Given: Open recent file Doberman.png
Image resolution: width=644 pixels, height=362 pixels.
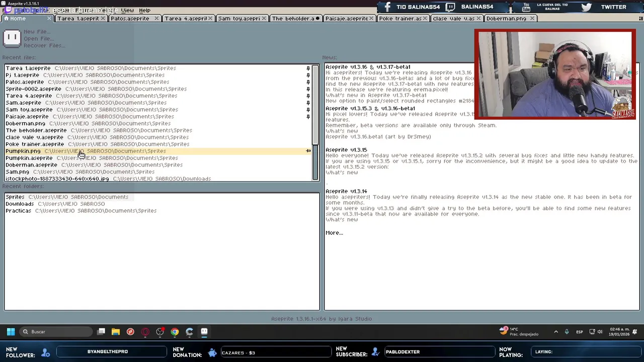Looking at the screenshot, I should pos(158,123).
